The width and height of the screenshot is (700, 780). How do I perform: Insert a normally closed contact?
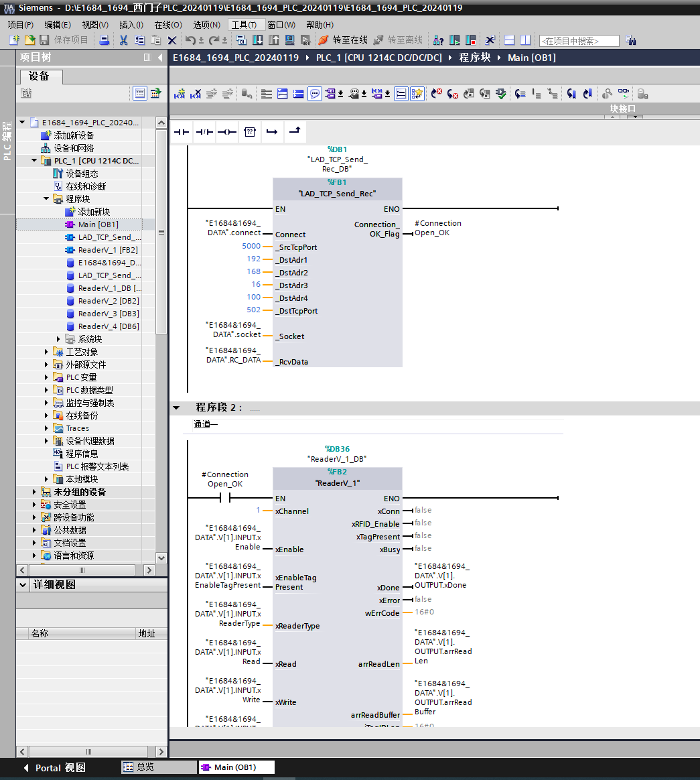point(204,132)
